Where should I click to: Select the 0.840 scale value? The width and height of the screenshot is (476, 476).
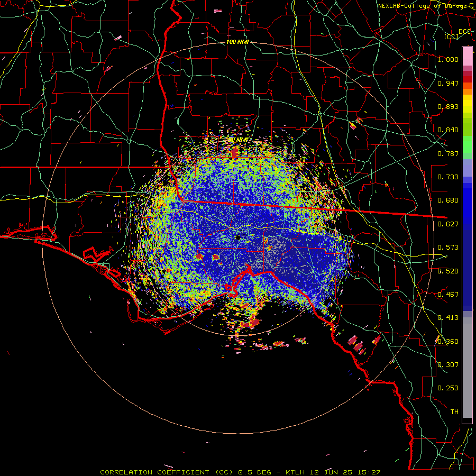448,130
